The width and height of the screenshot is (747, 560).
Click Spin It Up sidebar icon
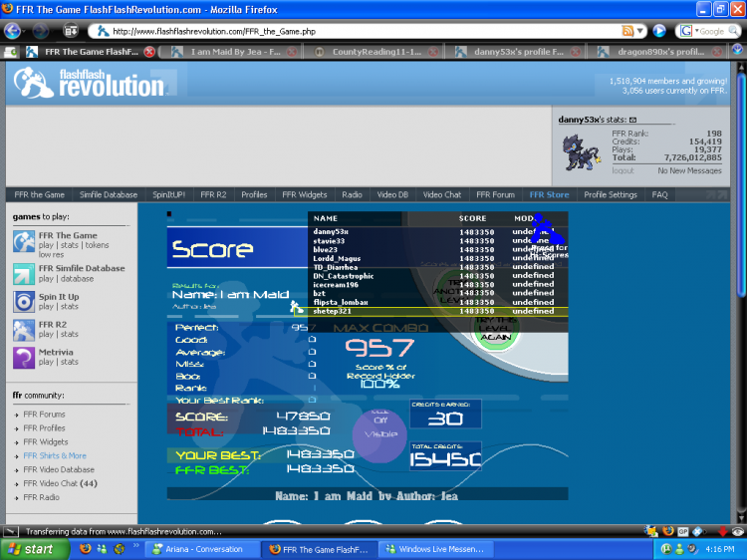point(23,301)
